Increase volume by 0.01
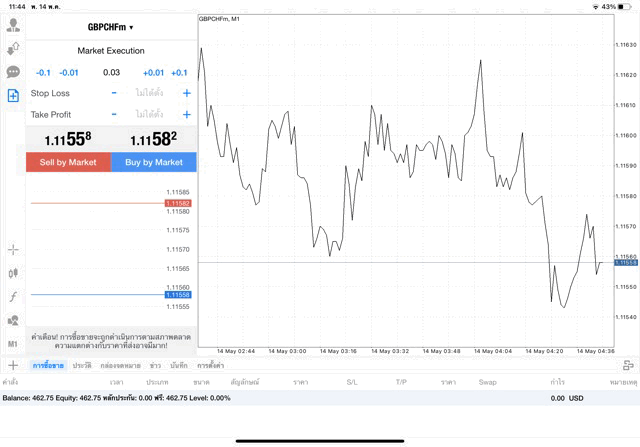This screenshot has height=447, width=640. 153,73
